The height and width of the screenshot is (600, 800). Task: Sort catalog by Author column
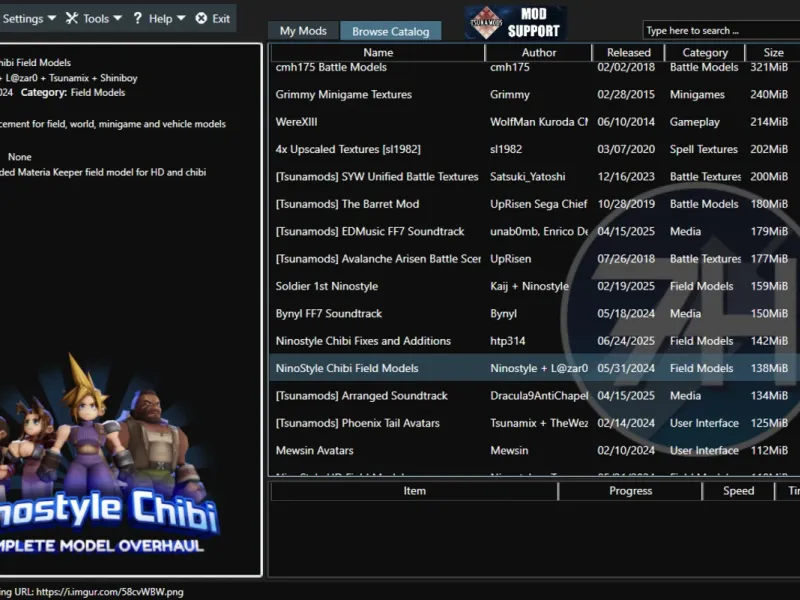539,53
